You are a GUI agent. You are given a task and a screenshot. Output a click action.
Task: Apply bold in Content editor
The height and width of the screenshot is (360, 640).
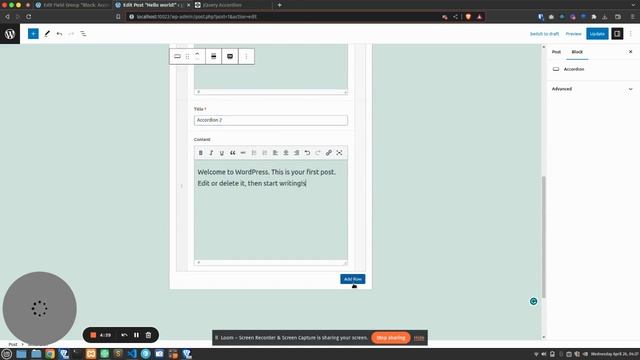(200, 153)
